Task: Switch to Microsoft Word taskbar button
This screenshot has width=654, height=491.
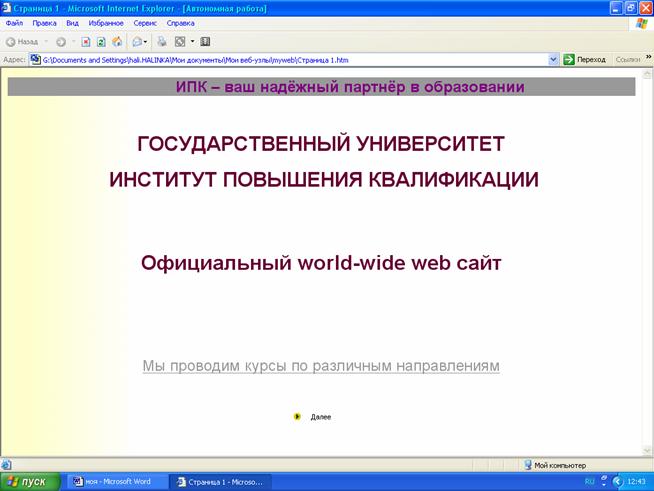Action: [x=112, y=481]
